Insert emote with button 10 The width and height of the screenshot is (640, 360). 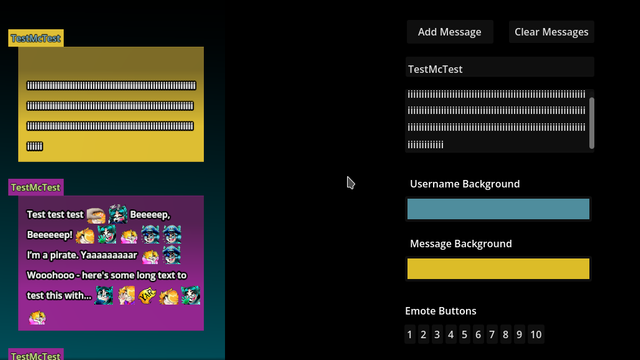536,335
